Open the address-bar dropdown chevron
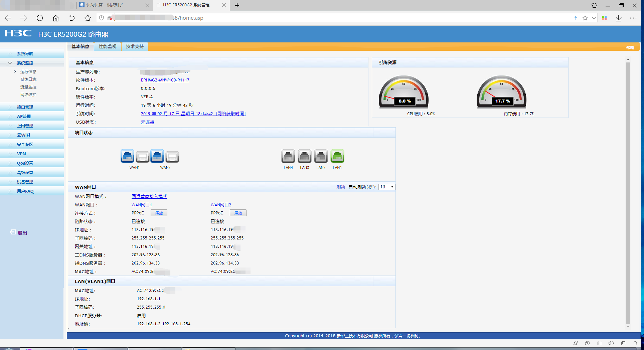Viewport: 644px width, 350px height. click(x=594, y=18)
